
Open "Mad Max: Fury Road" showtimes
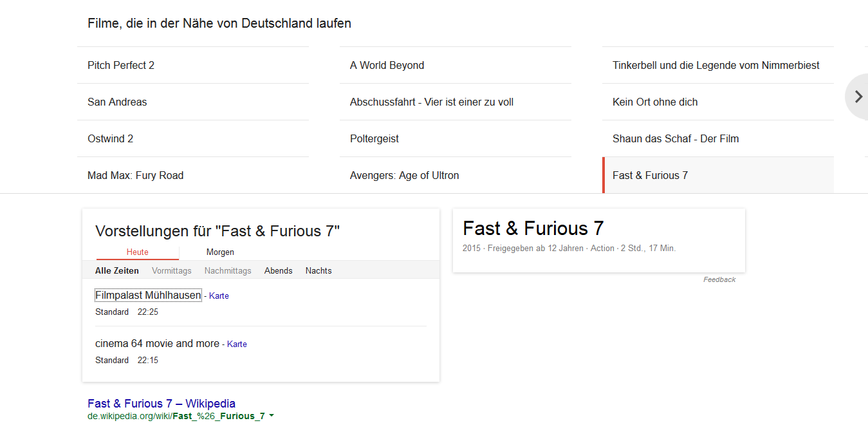[135, 175]
